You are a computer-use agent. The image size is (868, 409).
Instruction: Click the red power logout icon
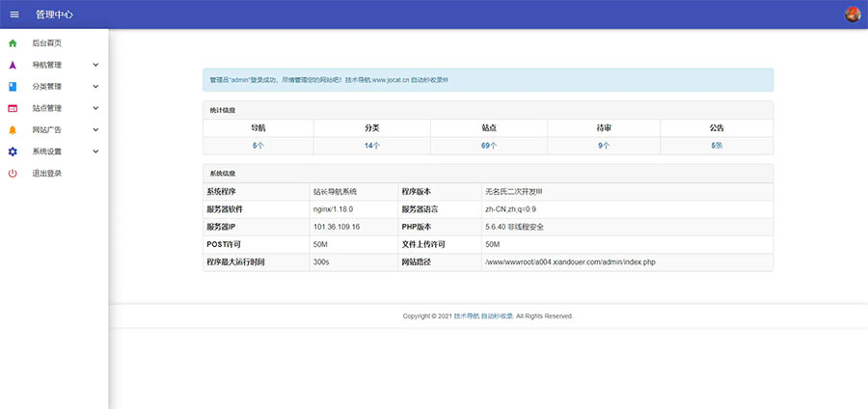13,174
